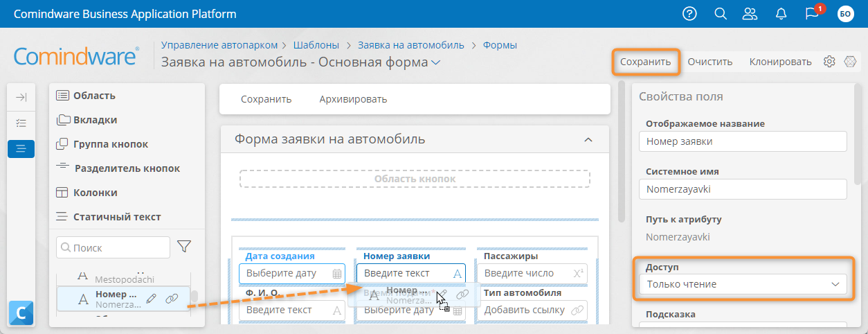Screen dimensions: 868x334
Task: Click calendar icon in Дата создания field
Action: [x=337, y=274]
